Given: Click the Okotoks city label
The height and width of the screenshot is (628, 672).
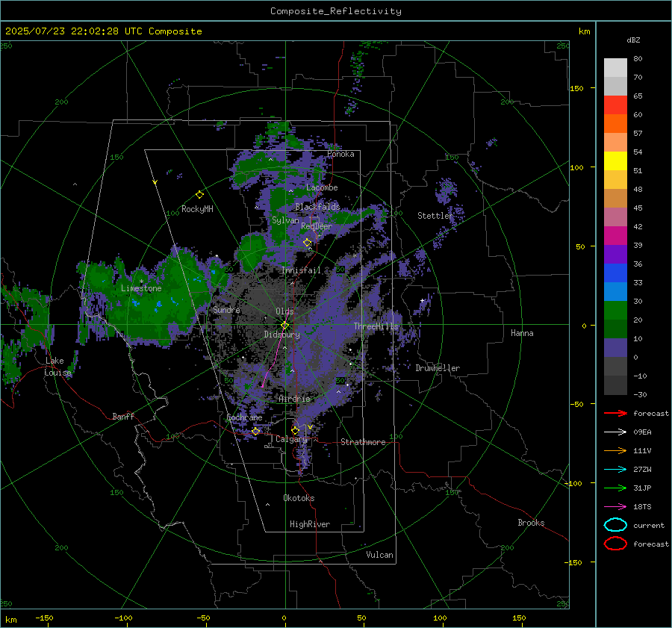Looking at the screenshot, I should [x=299, y=498].
